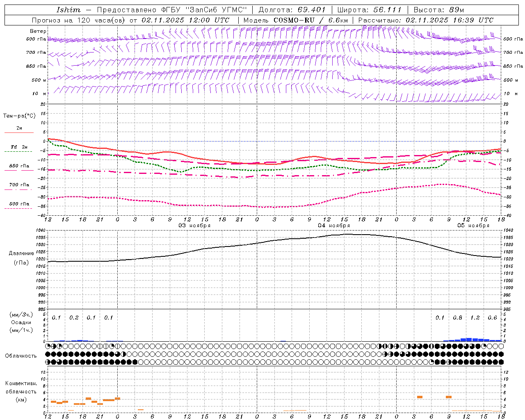Click the "Облачность" cloud cover label
The image size is (525, 420).
pos(21,356)
